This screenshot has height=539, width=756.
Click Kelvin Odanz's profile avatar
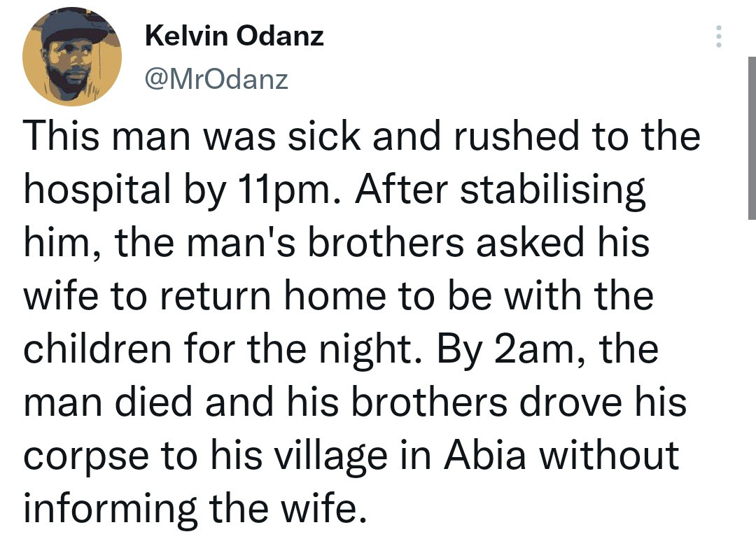click(x=72, y=57)
